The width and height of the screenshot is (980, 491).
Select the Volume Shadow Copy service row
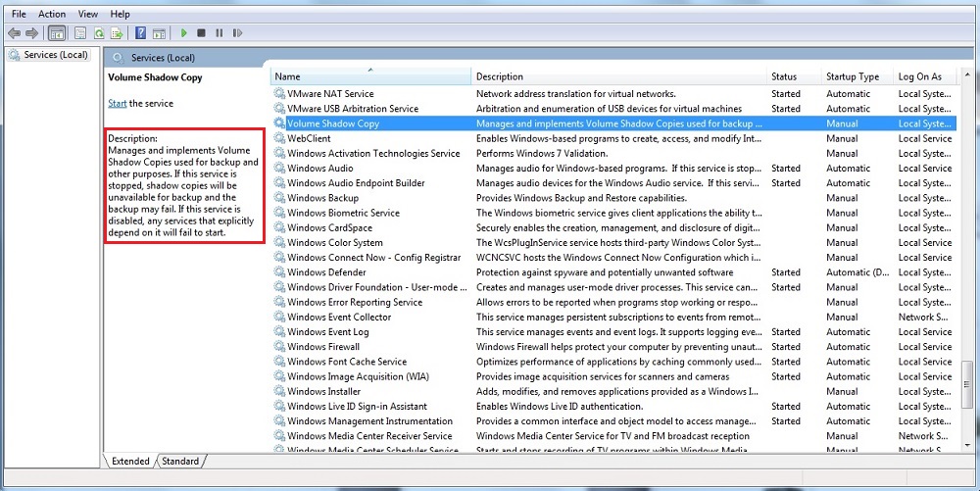click(x=613, y=123)
